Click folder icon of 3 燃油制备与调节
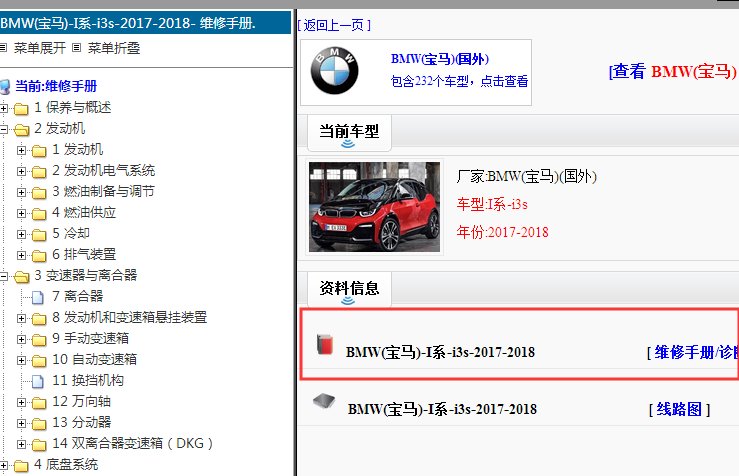739x476 pixels. pos(39,193)
